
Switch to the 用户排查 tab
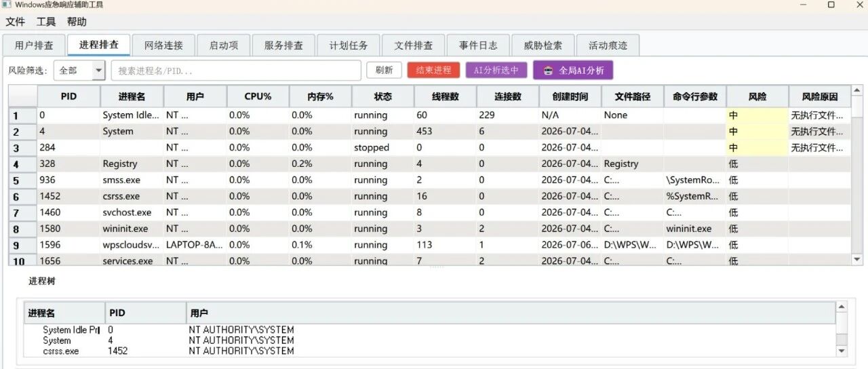pos(34,45)
